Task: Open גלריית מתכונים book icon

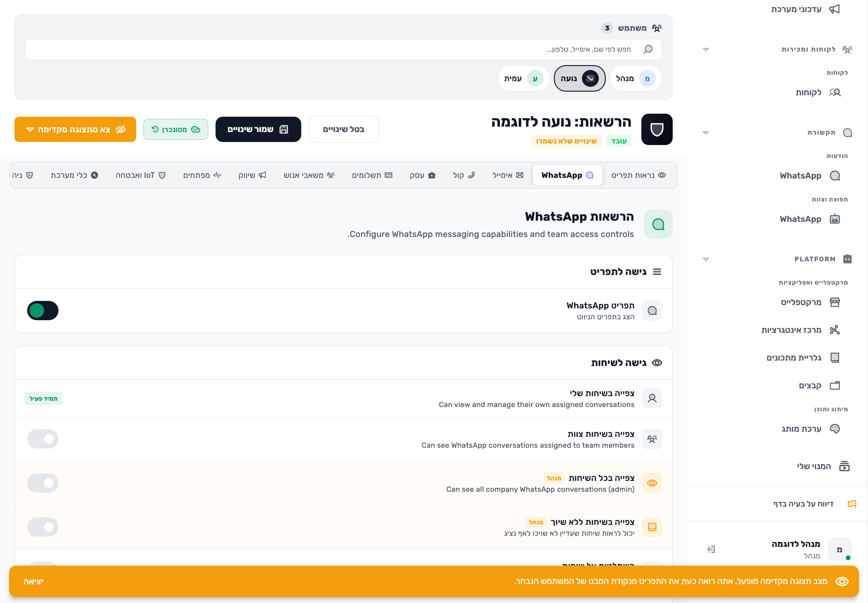Action: click(x=835, y=358)
